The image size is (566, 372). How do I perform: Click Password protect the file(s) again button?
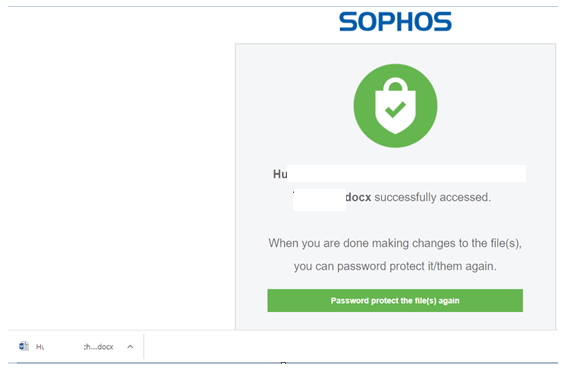(395, 300)
